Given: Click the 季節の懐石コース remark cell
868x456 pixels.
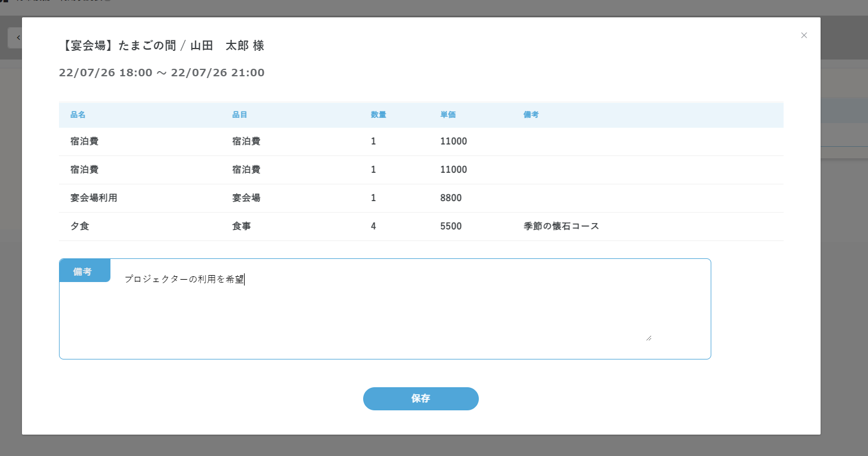Looking at the screenshot, I should coord(561,226).
